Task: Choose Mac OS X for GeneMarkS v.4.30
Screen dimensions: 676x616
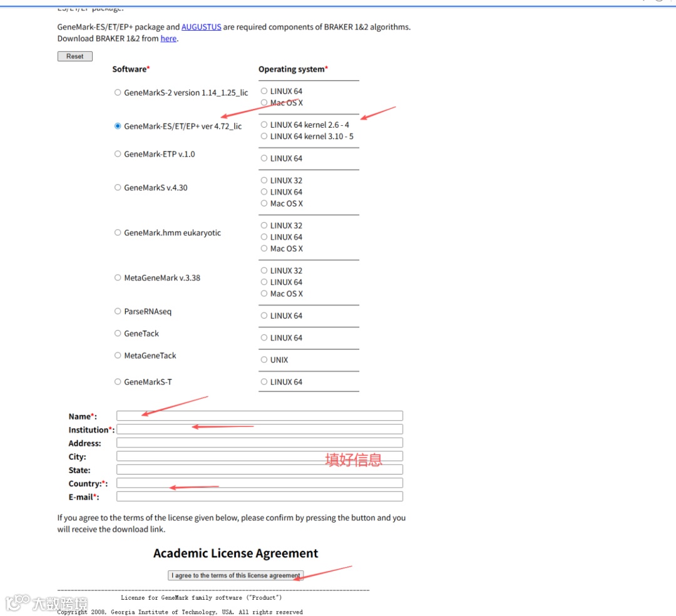Action: [x=264, y=203]
